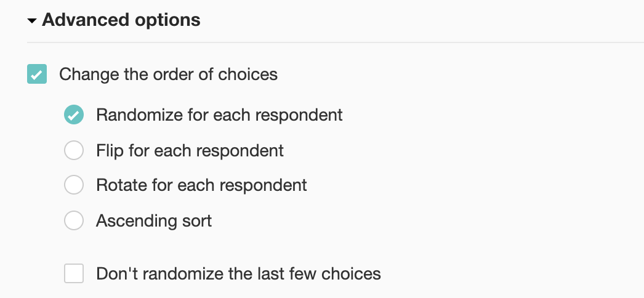
Task: Click the "Change the order of choices" label
Action: (x=168, y=74)
